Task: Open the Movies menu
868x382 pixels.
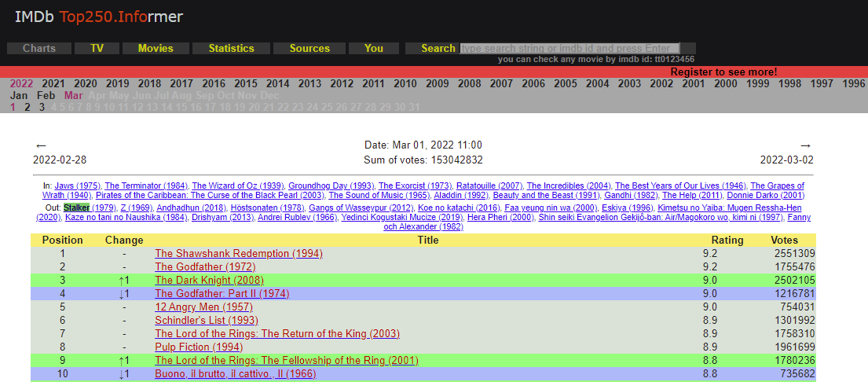Action: (156, 49)
